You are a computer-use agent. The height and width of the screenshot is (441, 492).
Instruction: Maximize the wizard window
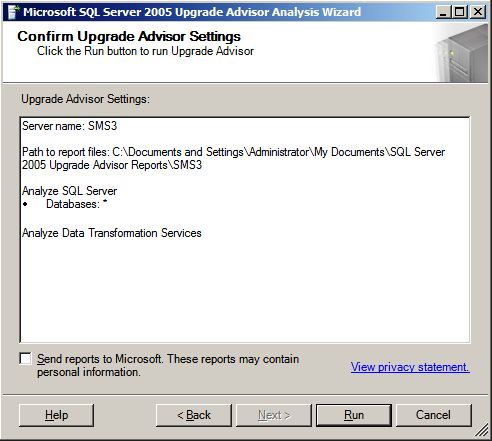460,12
